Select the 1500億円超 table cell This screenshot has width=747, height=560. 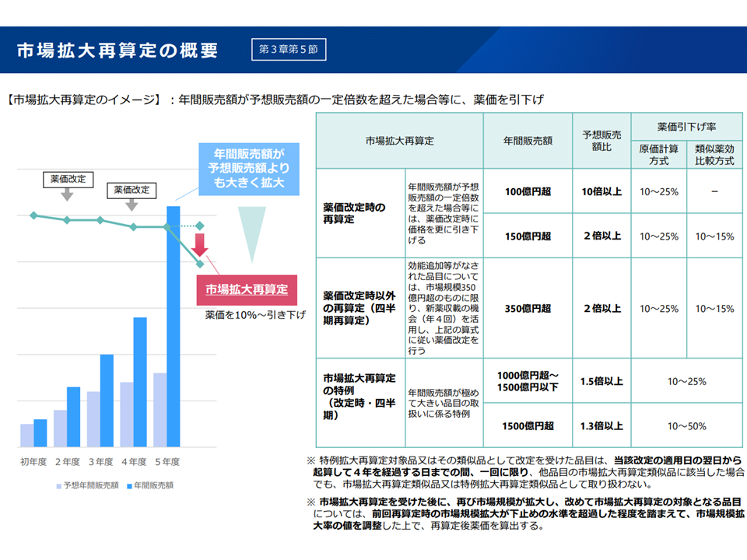[x=528, y=426]
